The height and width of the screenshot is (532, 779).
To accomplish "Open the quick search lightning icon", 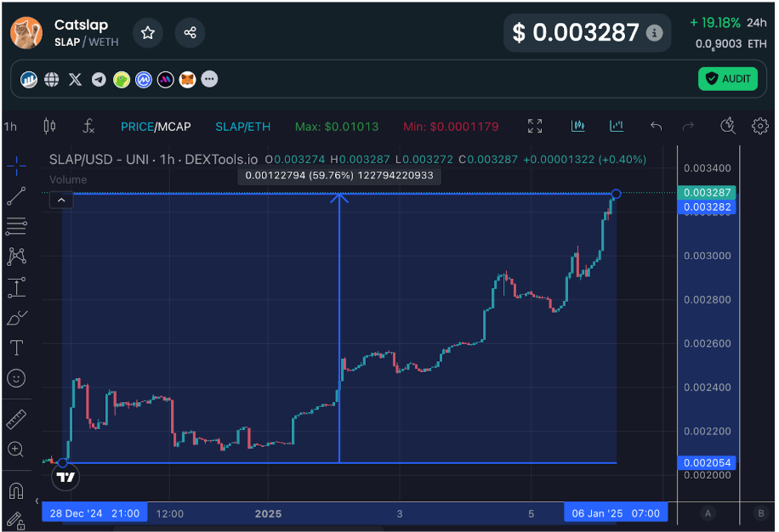I will [728, 126].
